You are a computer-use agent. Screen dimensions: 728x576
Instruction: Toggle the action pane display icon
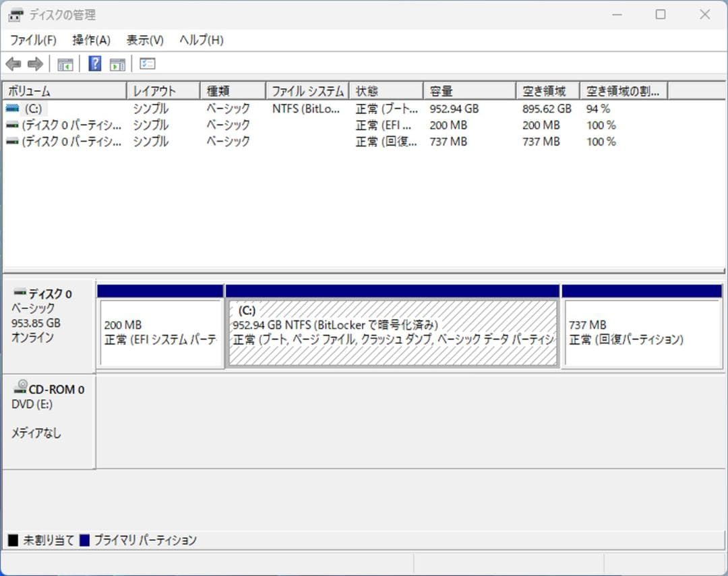117,63
